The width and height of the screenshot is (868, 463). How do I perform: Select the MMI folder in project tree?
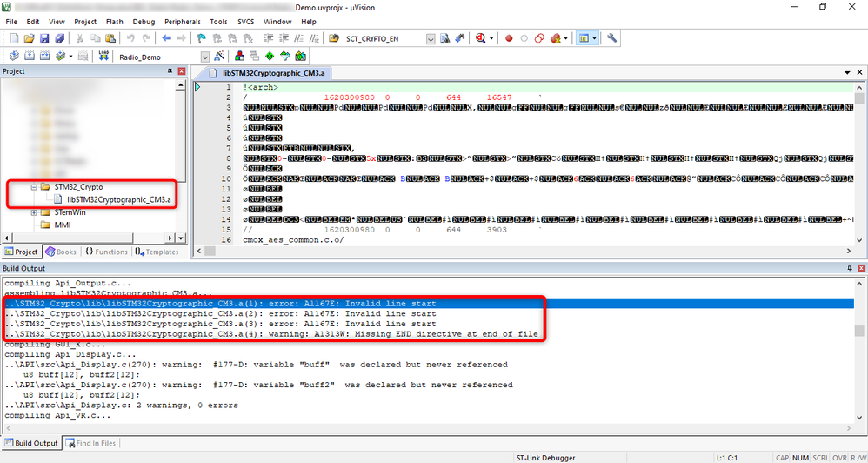[x=62, y=225]
